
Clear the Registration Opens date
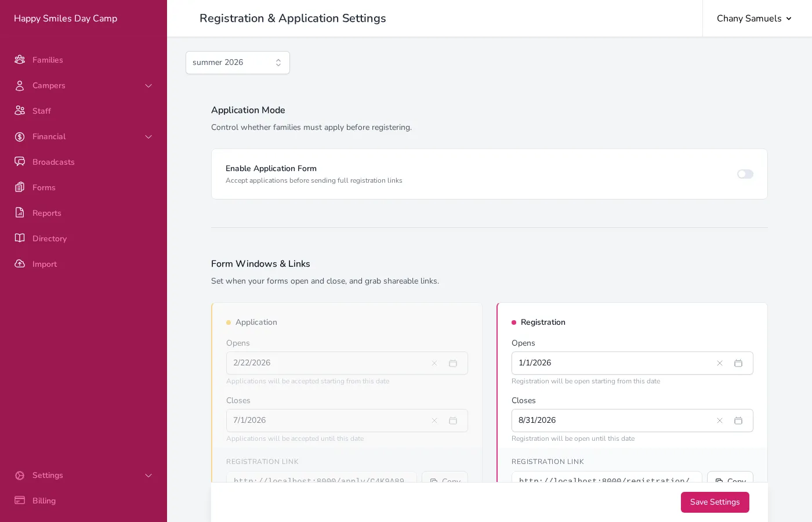coord(720,363)
